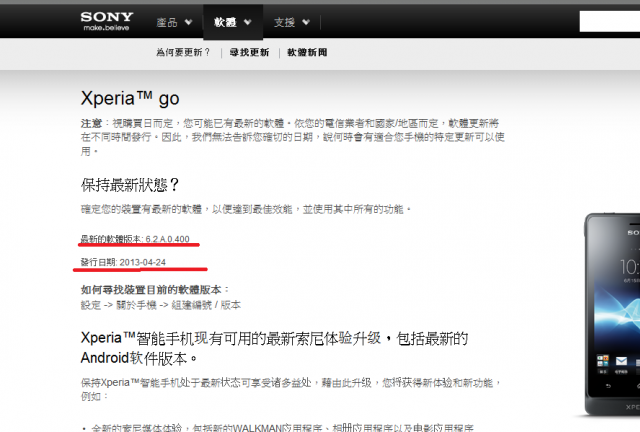Expand the 產品 dropdown arrow
This screenshot has height=432, width=640.
click(188, 22)
